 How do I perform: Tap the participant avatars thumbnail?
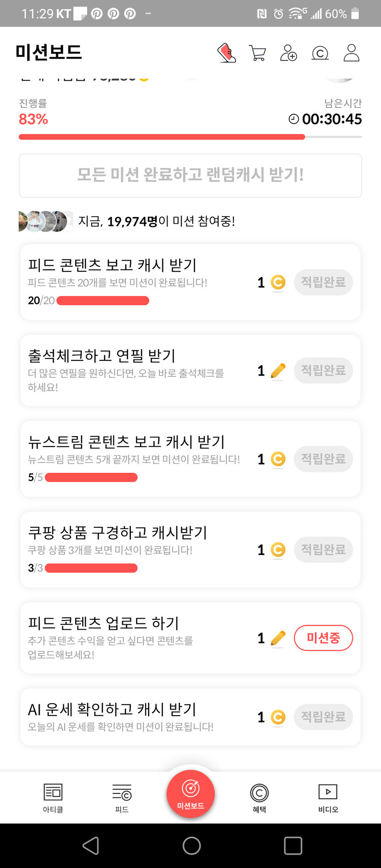46,221
